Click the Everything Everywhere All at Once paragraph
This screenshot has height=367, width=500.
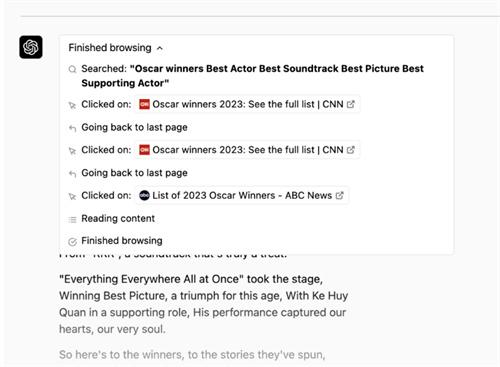click(x=203, y=304)
